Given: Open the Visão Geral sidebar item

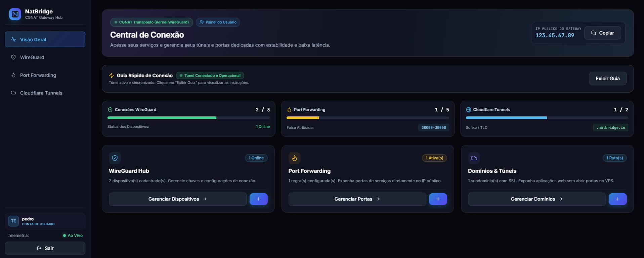Looking at the screenshot, I should [45, 39].
